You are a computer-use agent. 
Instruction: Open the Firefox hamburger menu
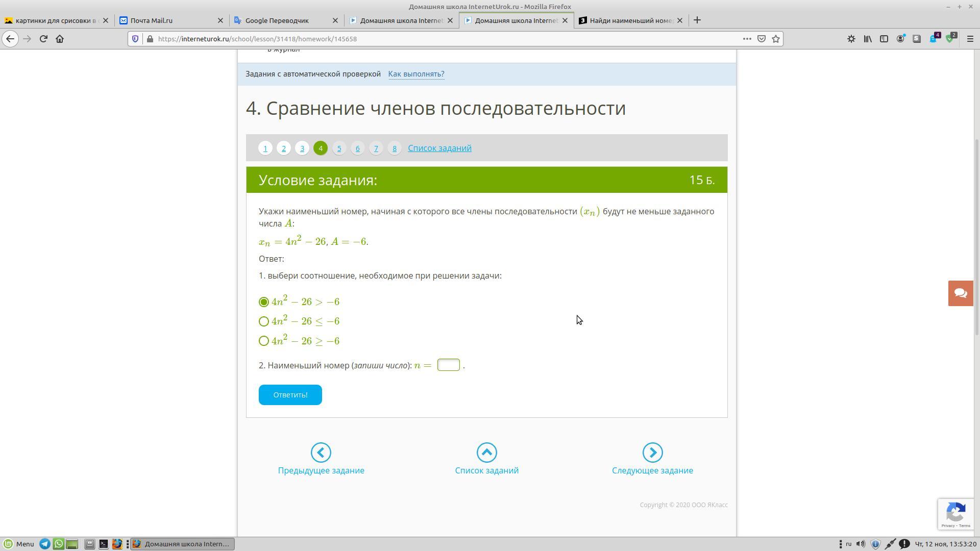[x=970, y=39]
